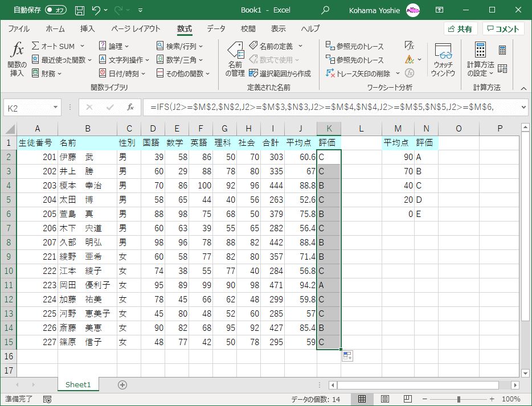The height and width of the screenshot is (406, 532).
Task: Open the 検索/行列 functions dropdown
Action: [x=179, y=46]
